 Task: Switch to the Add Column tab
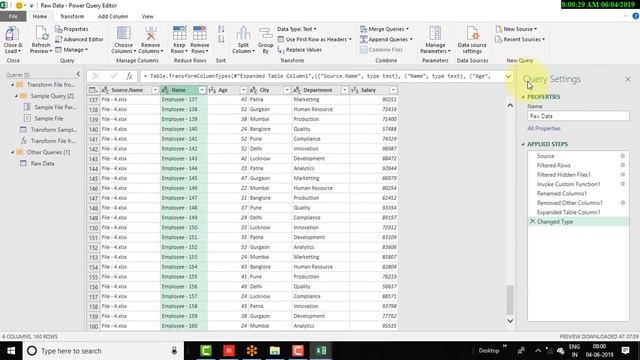113,16
